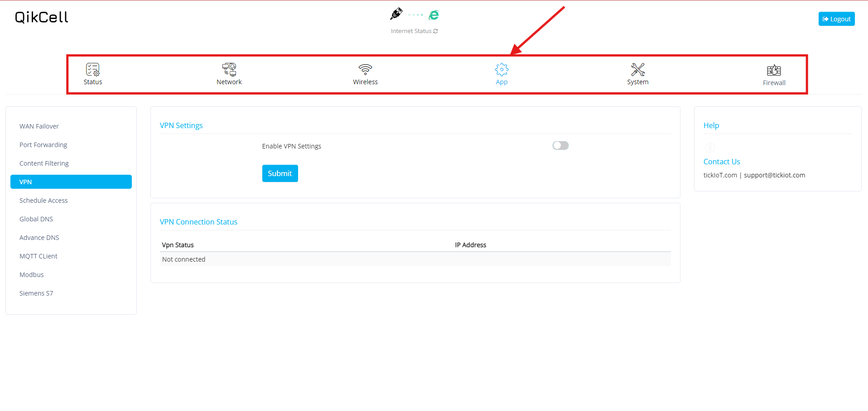This screenshot has height=411, width=868.
Task: Click the Not connected status cell
Action: click(x=184, y=259)
